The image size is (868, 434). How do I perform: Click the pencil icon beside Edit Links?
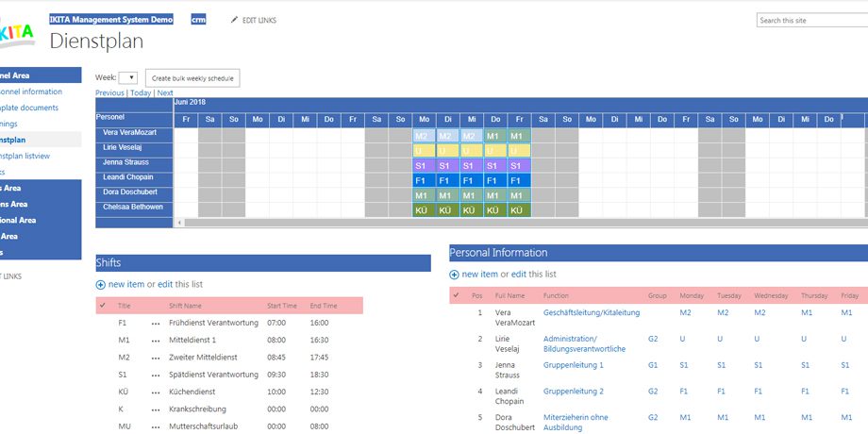tap(235, 20)
